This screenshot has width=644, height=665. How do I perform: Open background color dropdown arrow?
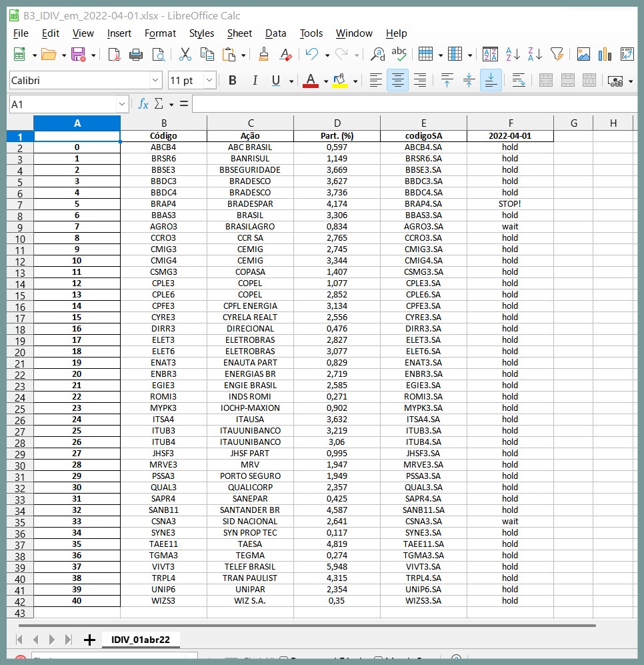[355, 81]
